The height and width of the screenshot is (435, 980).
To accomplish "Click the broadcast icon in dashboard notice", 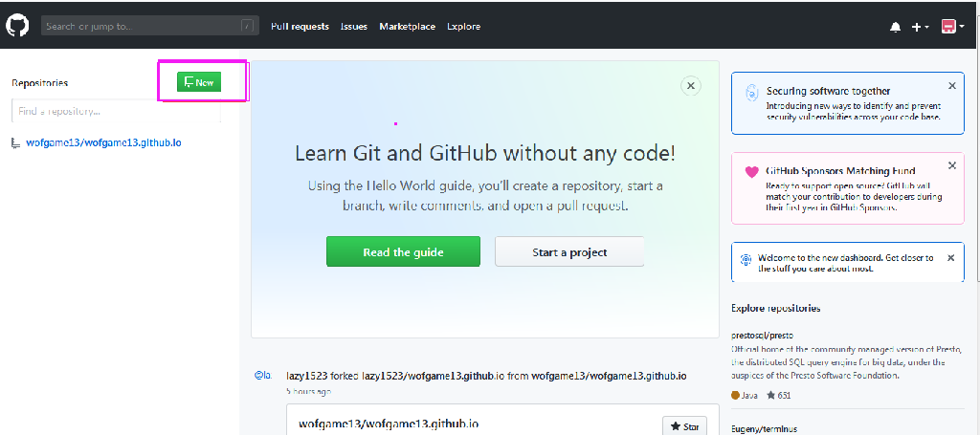I will coord(745,258).
